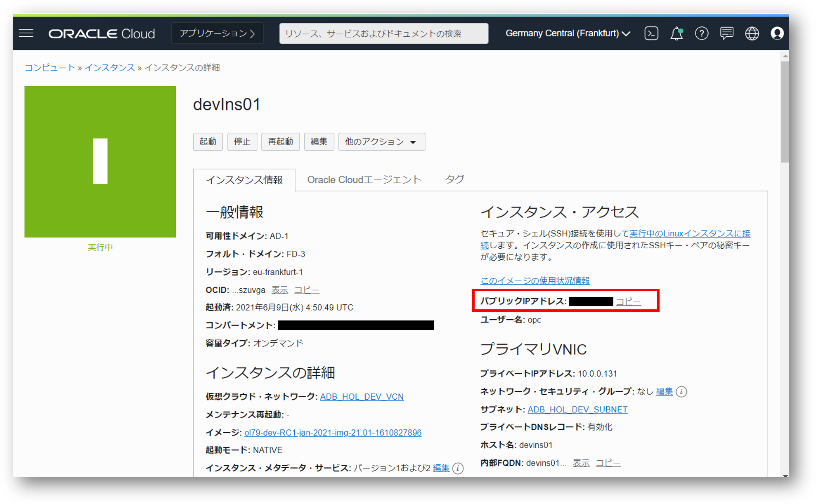The image size is (816, 504).
Task: Open the user profile avatar menu
Action: 777,33
